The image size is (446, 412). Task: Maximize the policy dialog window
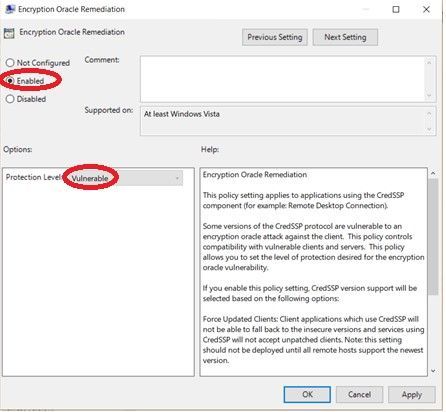396,9
